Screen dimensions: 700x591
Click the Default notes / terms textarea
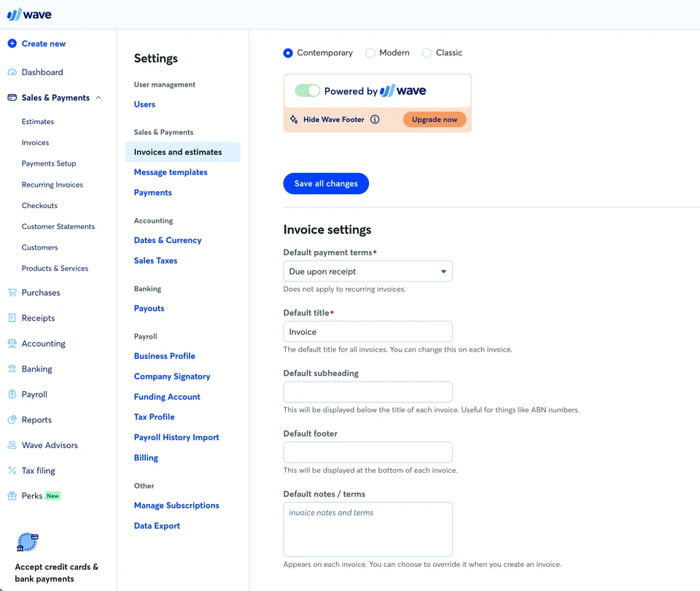pos(367,530)
